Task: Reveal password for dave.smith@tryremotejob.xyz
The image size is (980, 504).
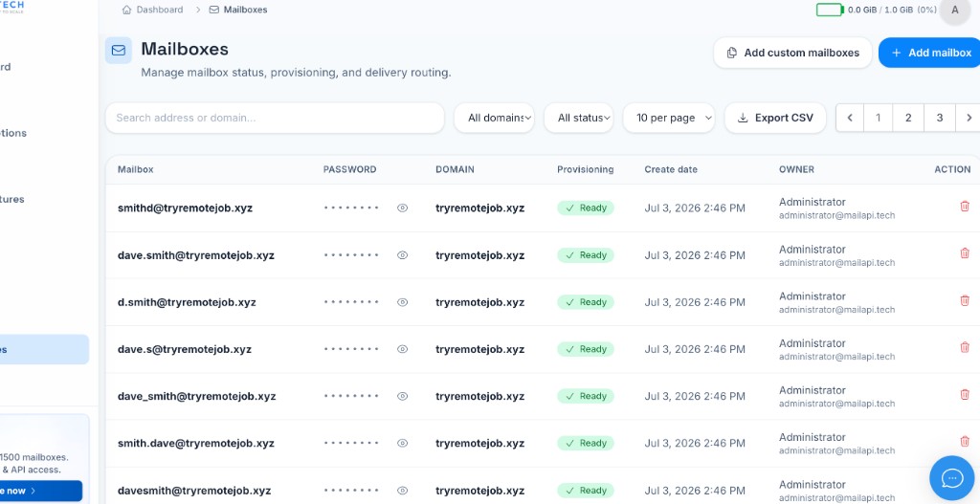Action: (403, 254)
